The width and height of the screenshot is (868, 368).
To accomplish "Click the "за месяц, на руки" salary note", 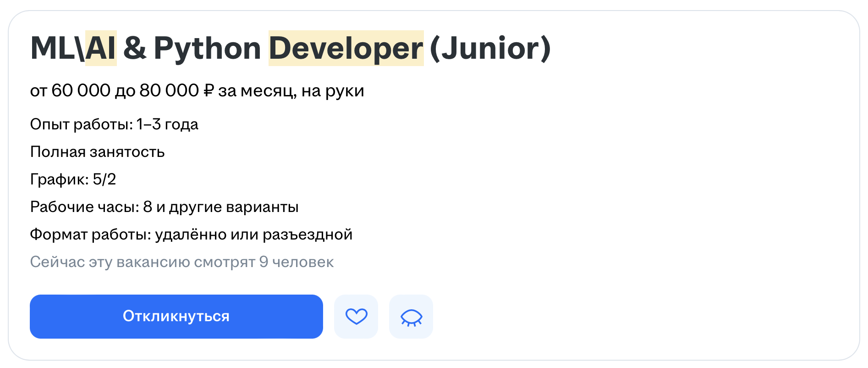I will click(x=291, y=91).
